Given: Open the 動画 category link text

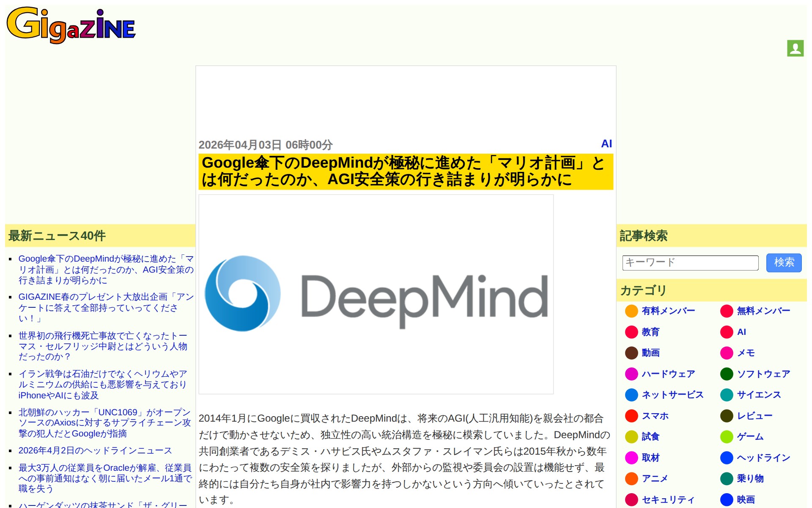Looking at the screenshot, I should (650, 353).
